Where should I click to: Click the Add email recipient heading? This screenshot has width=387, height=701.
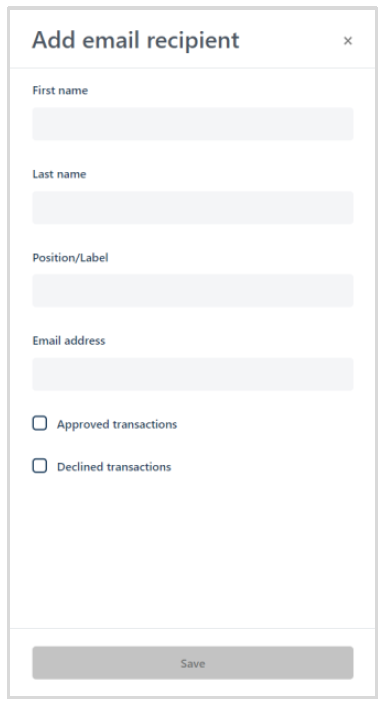pos(136,40)
